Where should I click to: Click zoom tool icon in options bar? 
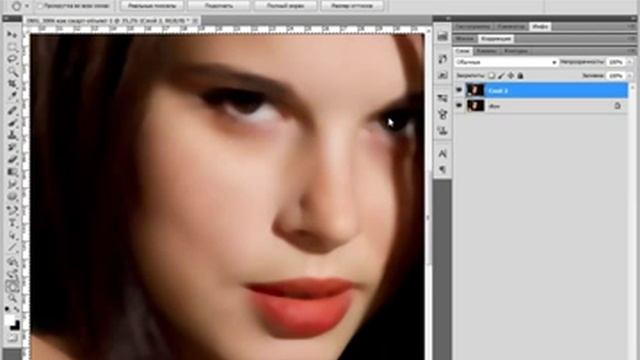[16, 6]
